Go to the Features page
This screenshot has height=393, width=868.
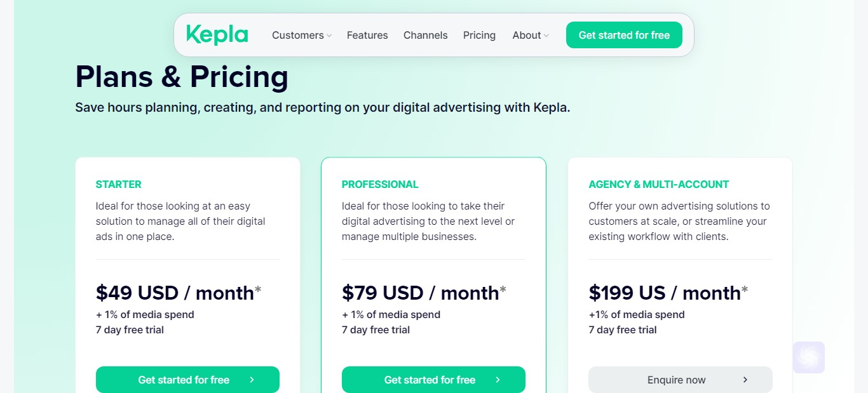pyautogui.click(x=367, y=35)
